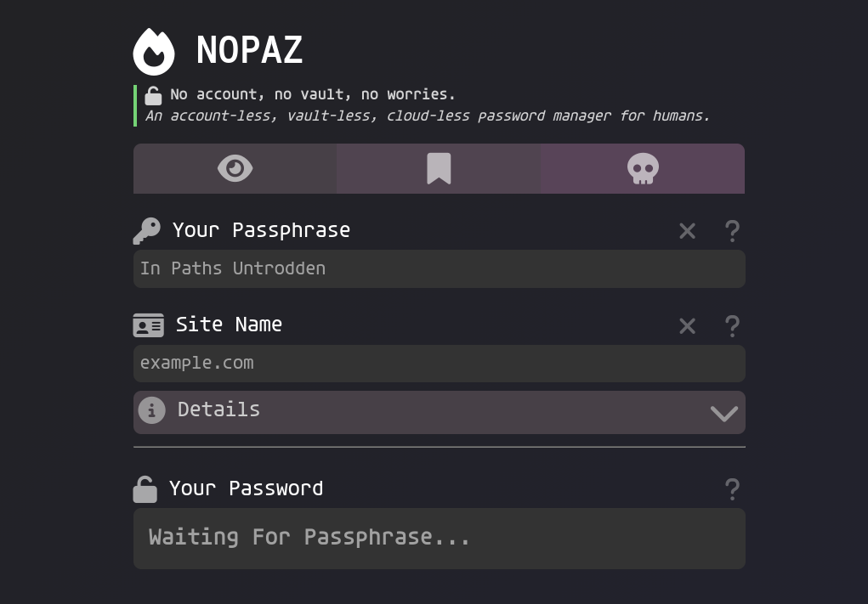
Task: Click inside the Site Name input field
Action: pyautogui.click(x=439, y=363)
